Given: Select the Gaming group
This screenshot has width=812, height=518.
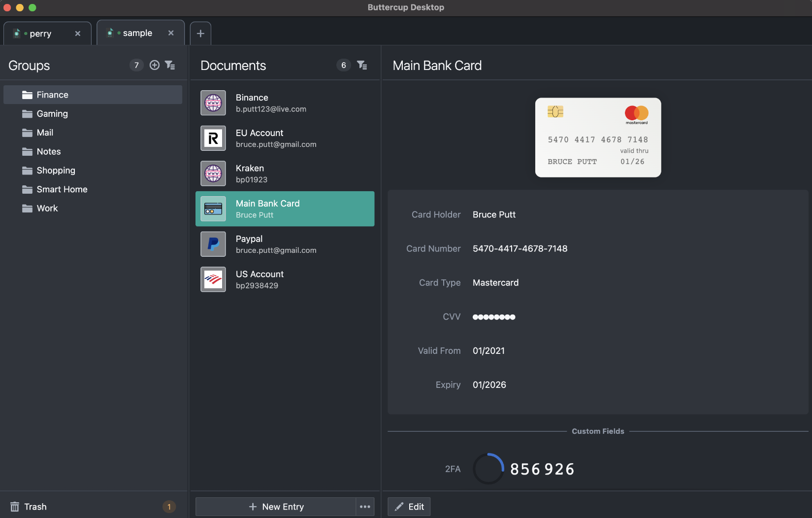Looking at the screenshot, I should point(52,113).
